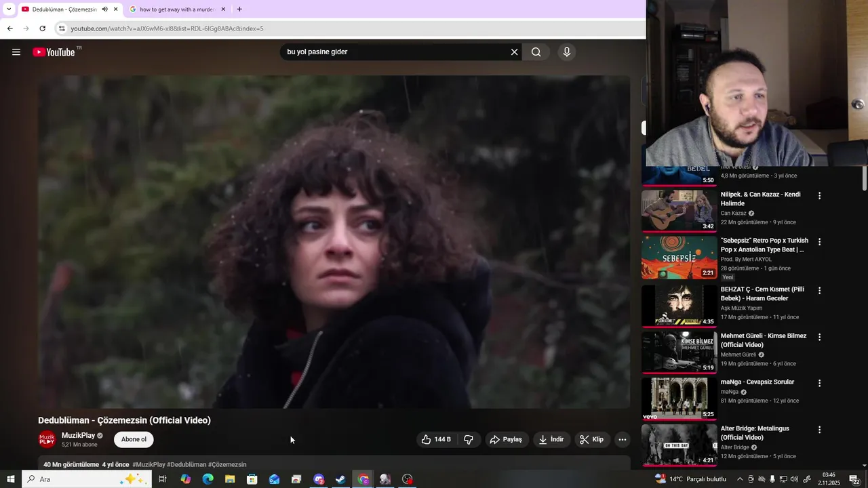The height and width of the screenshot is (488, 868).
Task: Click the #MuzikPlay hashtag
Action: [149, 465]
